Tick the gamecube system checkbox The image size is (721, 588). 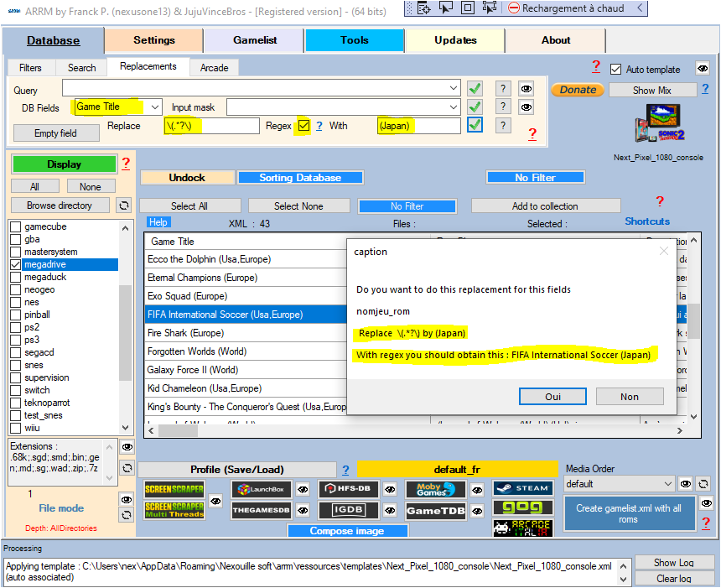point(15,227)
